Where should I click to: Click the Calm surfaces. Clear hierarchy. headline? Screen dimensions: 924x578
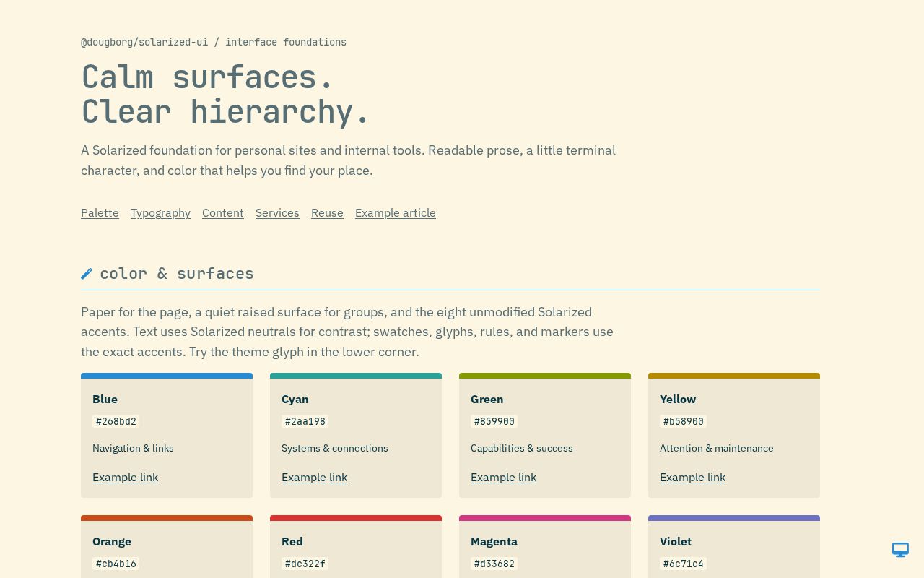(x=225, y=94)
